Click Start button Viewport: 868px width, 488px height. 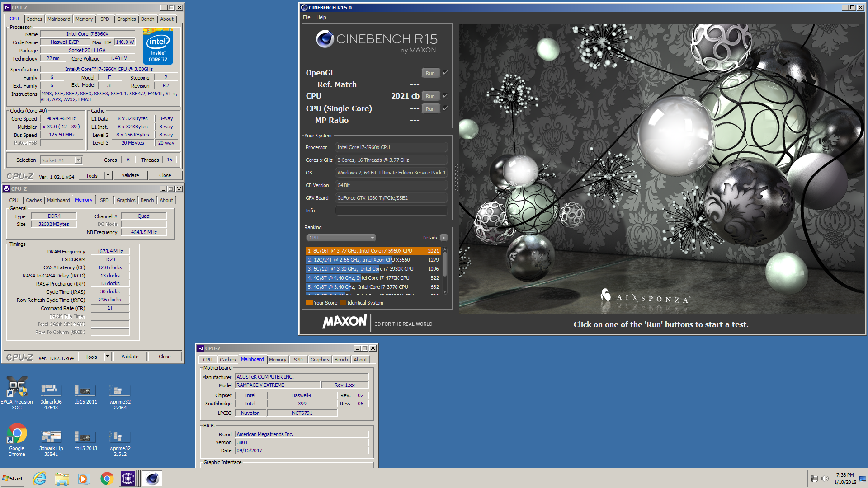13,479
